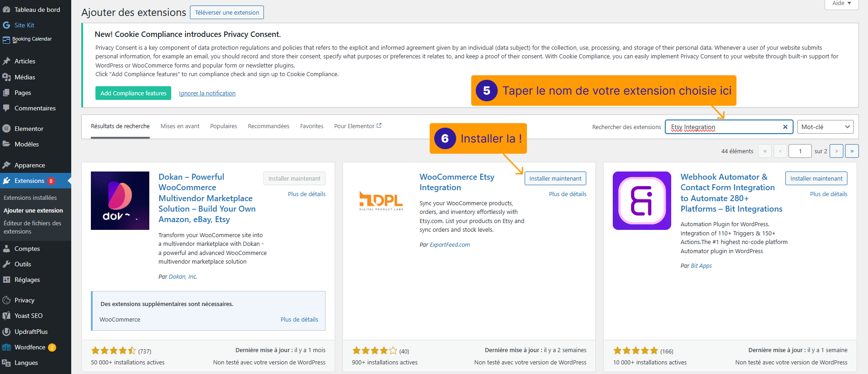Open ExportFeed.com author link
This screenshot has width=868, height=374.
point(450,245)
